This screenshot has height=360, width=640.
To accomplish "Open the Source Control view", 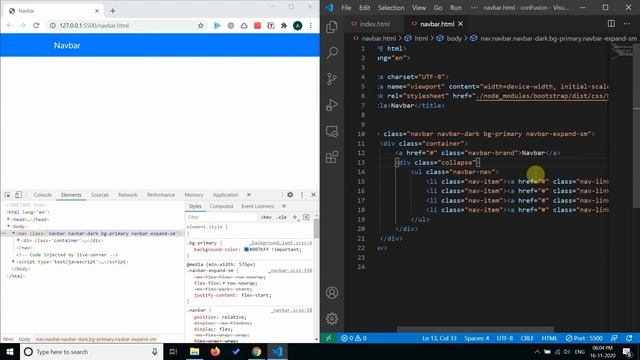I will (x=332, y=79).
